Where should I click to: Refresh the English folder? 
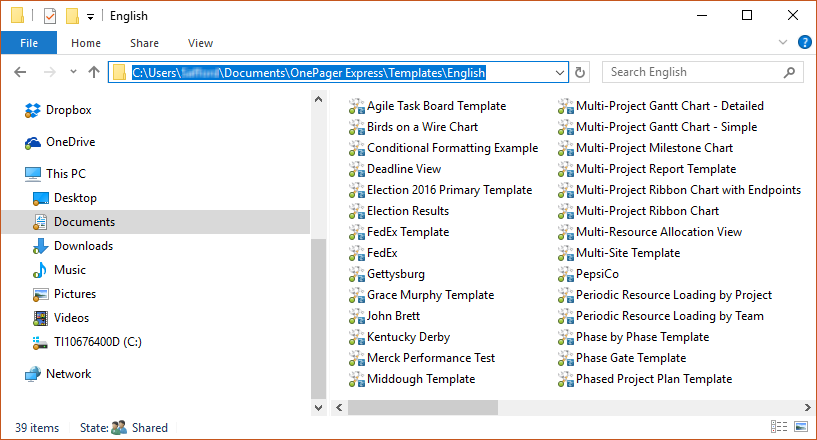click(x=580, y=72)
